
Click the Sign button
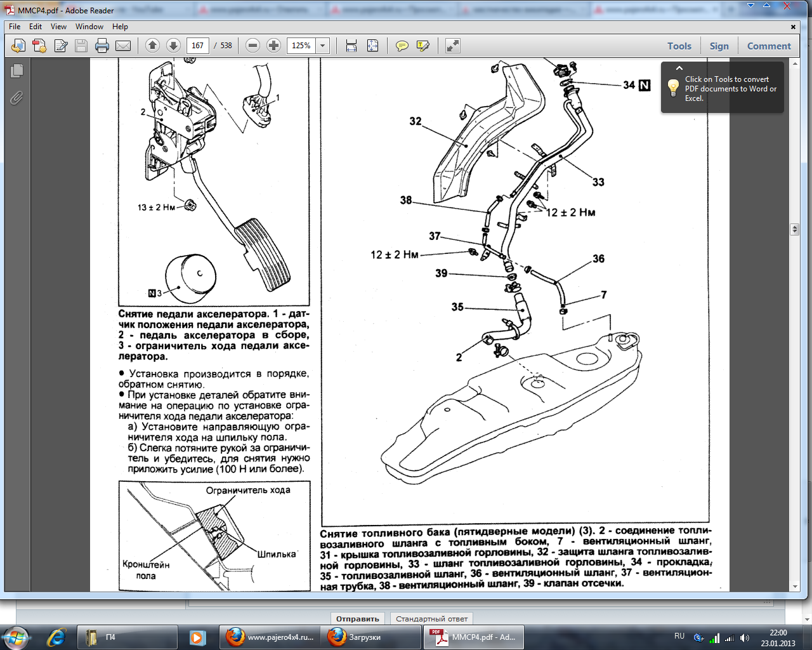(719, 46)
